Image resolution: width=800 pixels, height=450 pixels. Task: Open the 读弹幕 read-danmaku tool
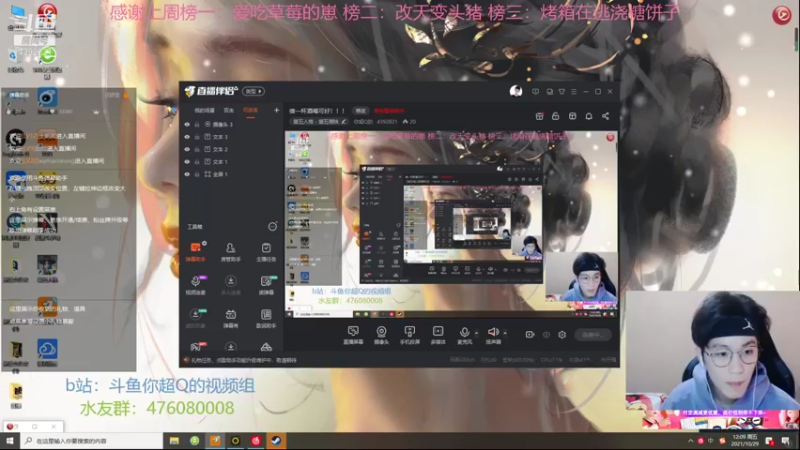point(266,285)
